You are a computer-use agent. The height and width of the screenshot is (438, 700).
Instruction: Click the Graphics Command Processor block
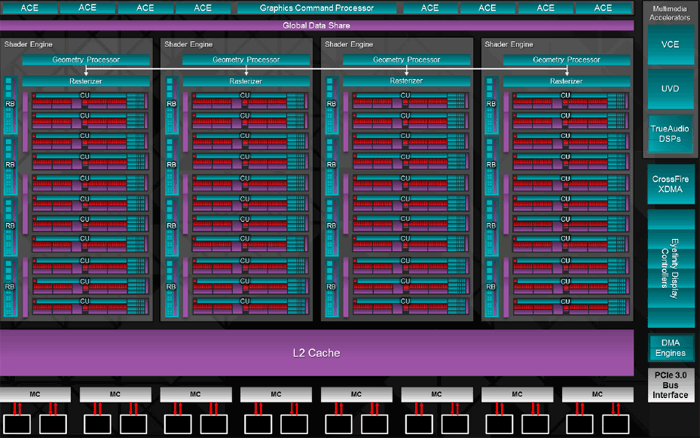point(316,8)
